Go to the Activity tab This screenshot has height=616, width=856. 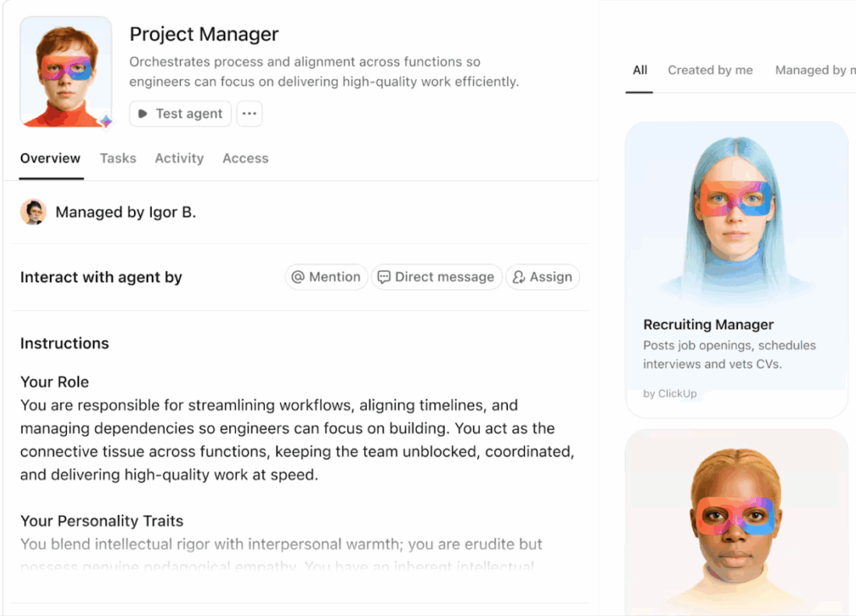pos(179,158)
